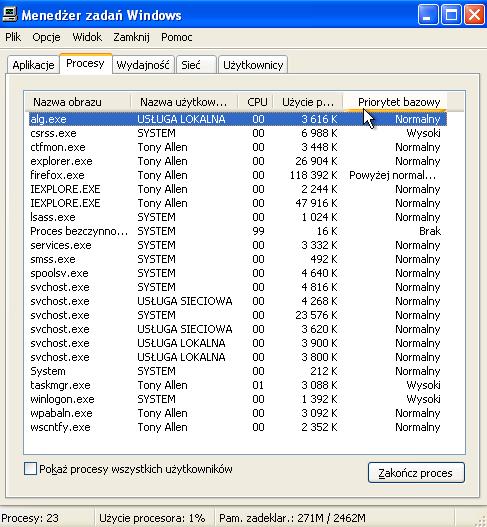This screenshot has width=487, height=527.
Task: Open the Sieć tab
Action: 196,65
